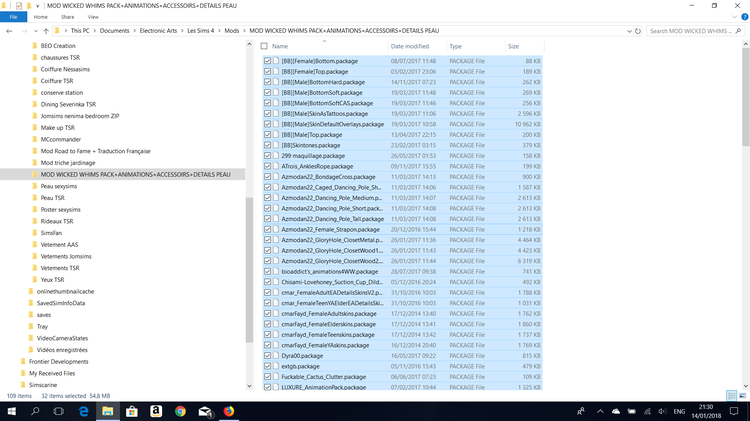Open the Mail app on taskbar

[x=205, y=411]
